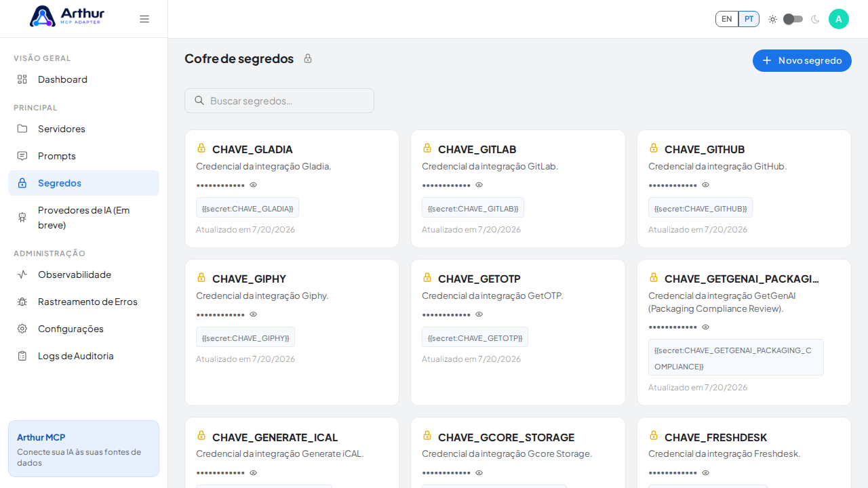Viewport: 868px width, 488px height.
Task: Click the Observabilidade pulse icon
Action: pyautogui.click(x=22, y=274)
